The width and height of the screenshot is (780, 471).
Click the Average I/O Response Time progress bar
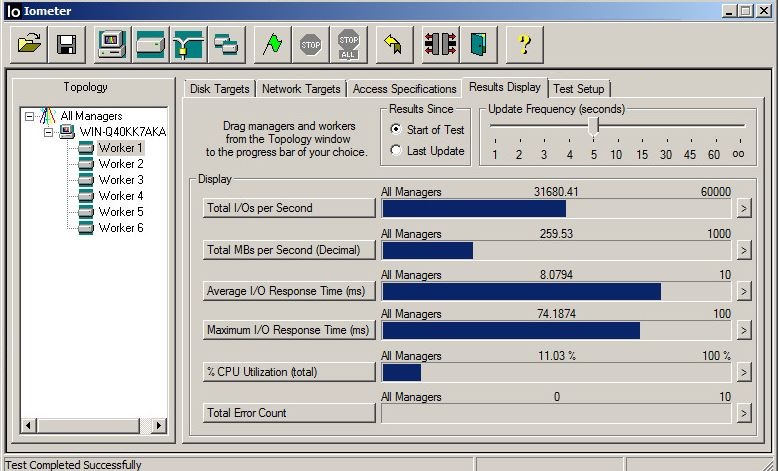click(x=556, y=291)
